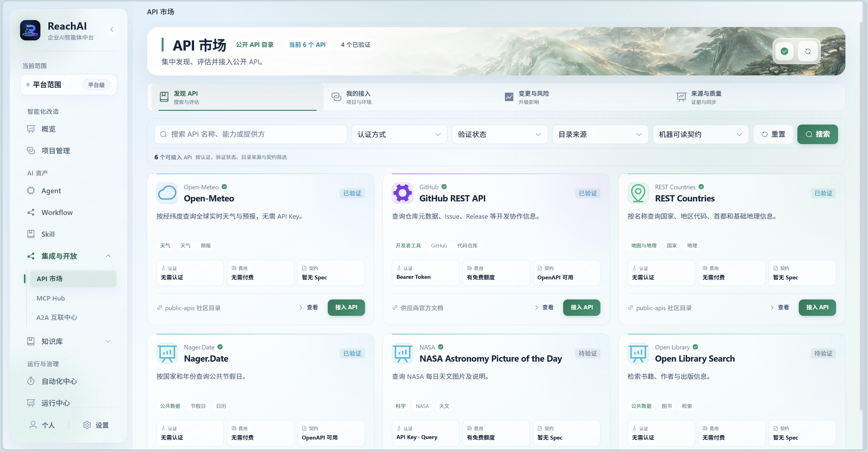This screenshot has height=452, width=868.
Task: Click 接入 API on the Open-Meteo card
Action: 346,307
